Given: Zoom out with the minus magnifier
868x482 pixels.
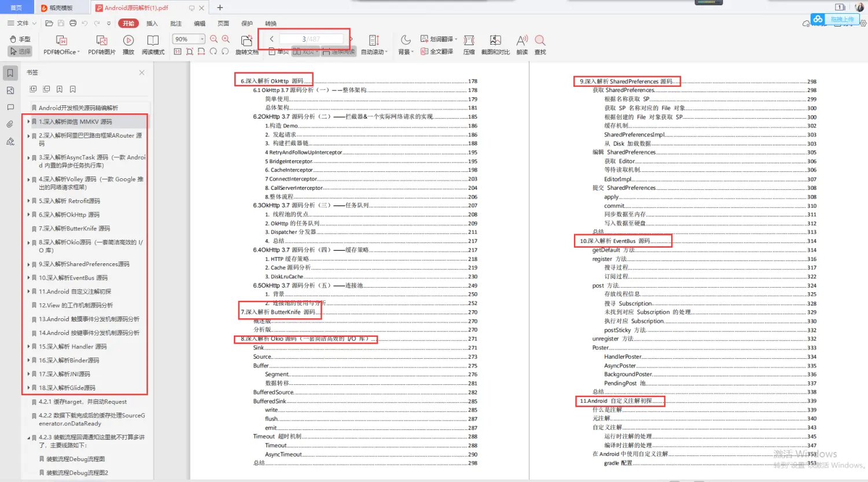Looking at the screenshot, I should tap(214, 39).
